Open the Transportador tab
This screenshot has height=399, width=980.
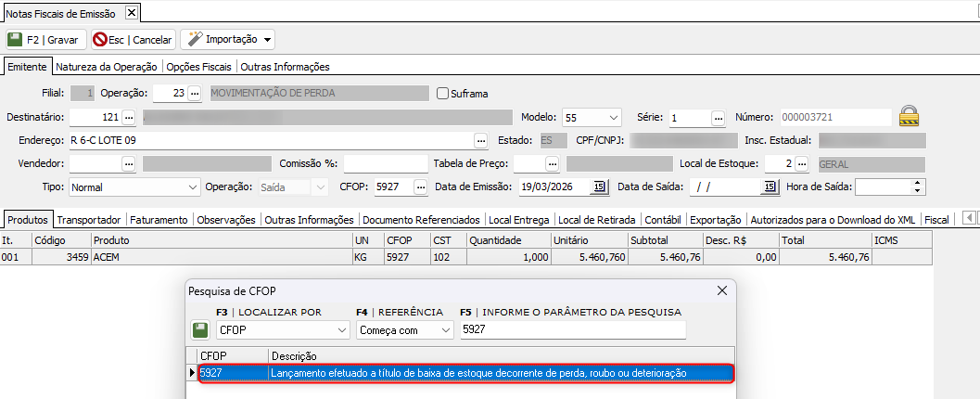pyautogui.click(x=90, y=220)
